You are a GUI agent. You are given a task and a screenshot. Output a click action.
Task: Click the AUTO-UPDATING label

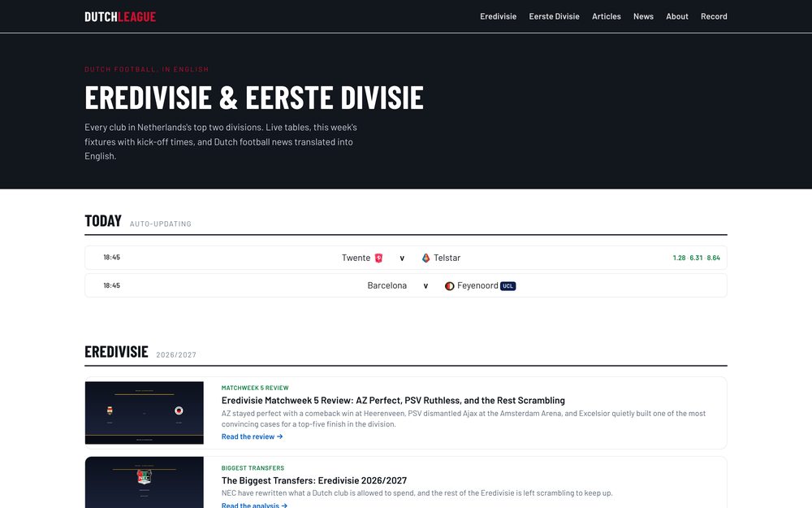[161, 224]
